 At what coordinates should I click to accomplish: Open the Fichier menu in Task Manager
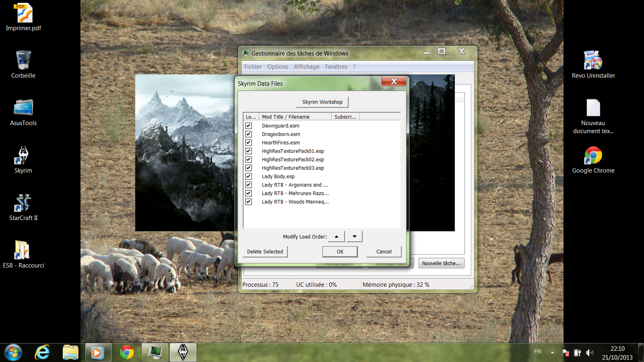(253, 67)
